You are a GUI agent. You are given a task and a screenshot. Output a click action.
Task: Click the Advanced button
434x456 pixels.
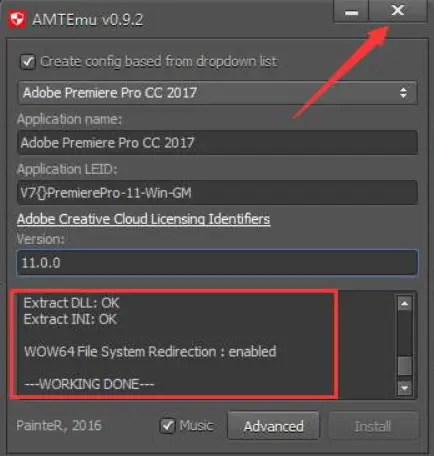(273, 426)
